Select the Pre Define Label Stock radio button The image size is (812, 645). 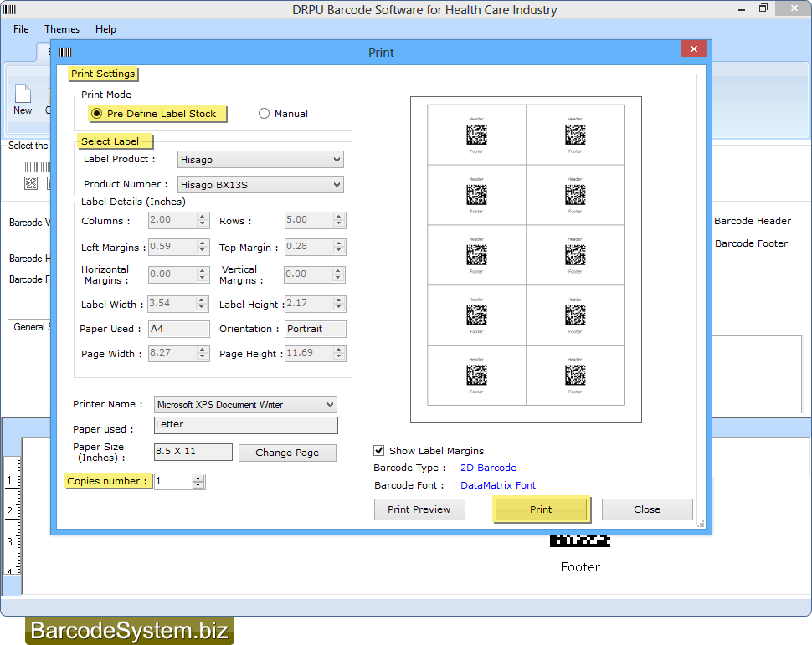tap(97, 114)
